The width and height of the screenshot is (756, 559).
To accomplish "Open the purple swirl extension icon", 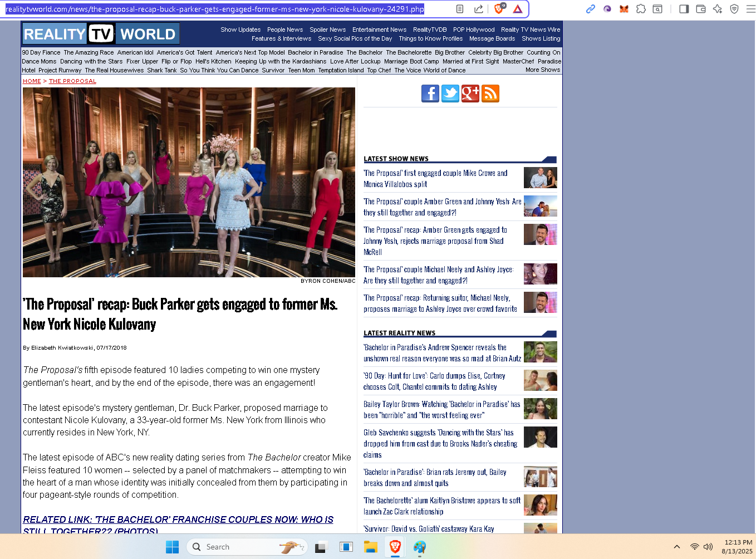I will (607, 9).
